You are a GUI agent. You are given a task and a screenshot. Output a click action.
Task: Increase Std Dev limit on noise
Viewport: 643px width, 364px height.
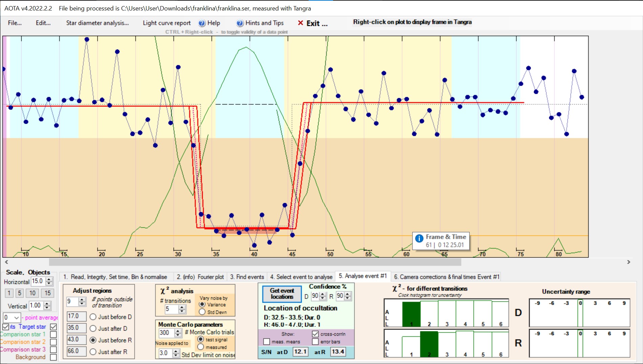click(176, 351)
